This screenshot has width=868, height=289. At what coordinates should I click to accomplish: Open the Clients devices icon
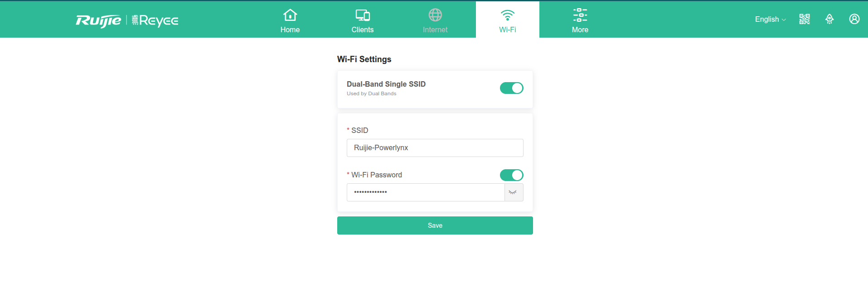coord(363,15)
